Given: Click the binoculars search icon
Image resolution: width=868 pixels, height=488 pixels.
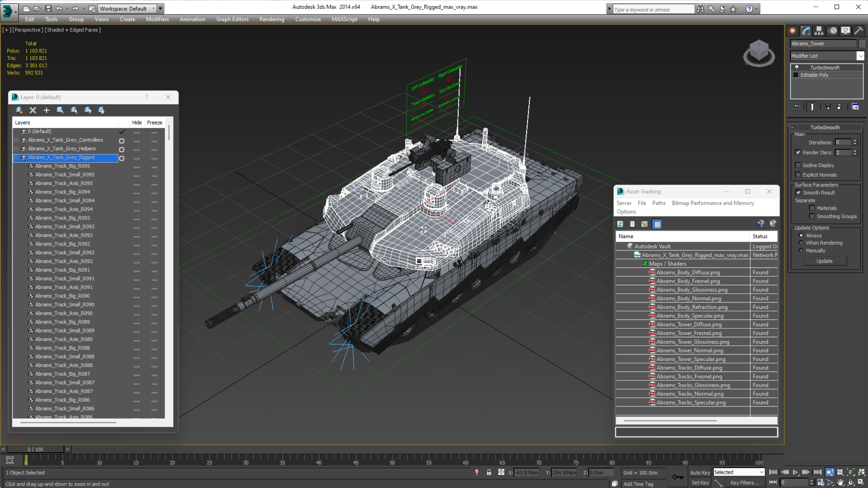Looking at the screenshot, I should tap(700, 9).
